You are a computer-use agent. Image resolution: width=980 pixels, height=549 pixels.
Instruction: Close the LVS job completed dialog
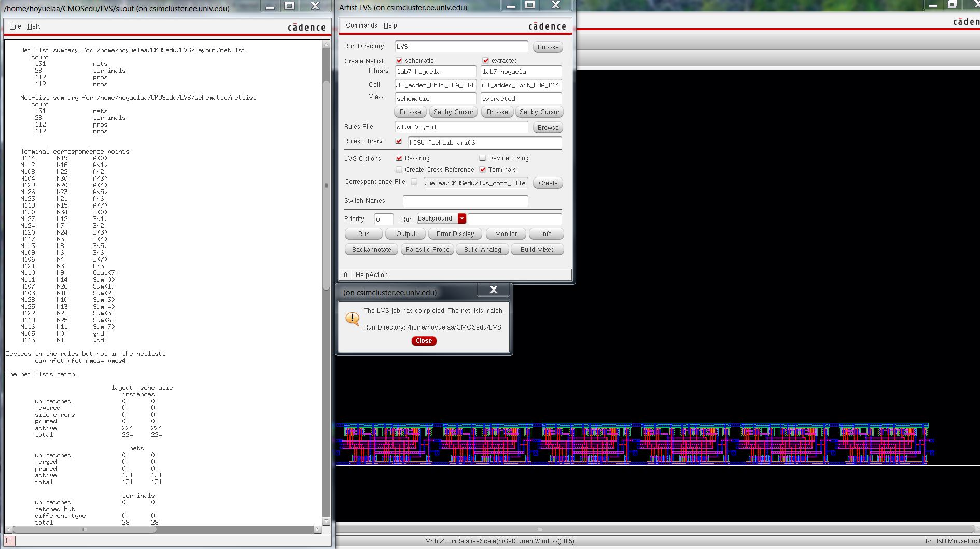tap(424, 341)
